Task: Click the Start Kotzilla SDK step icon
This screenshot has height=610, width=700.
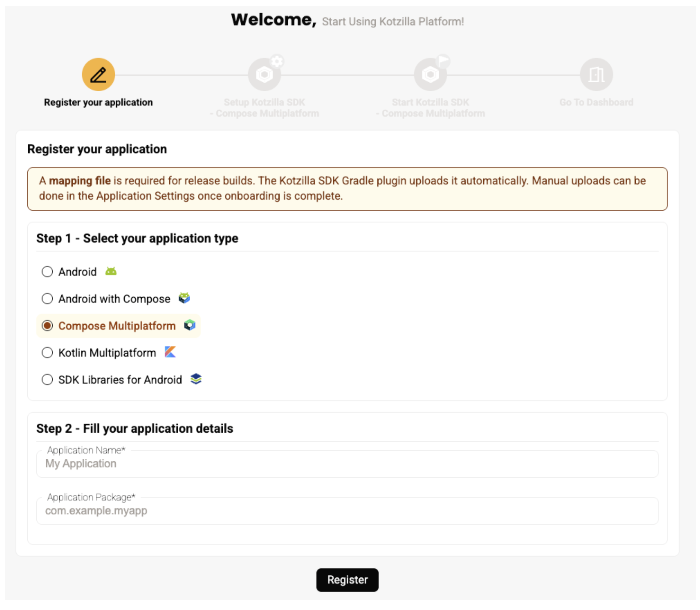Action: pyautogui.click(x=430, y=75)
